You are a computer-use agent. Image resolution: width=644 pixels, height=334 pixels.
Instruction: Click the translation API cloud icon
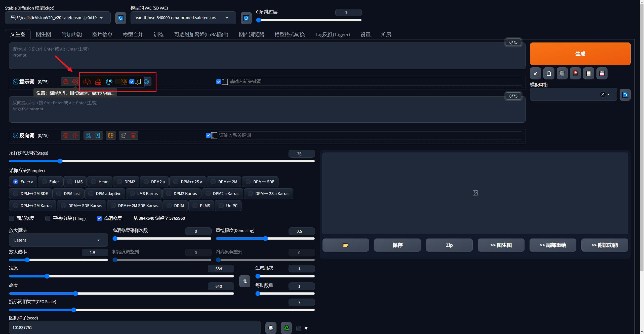point(87,82)
